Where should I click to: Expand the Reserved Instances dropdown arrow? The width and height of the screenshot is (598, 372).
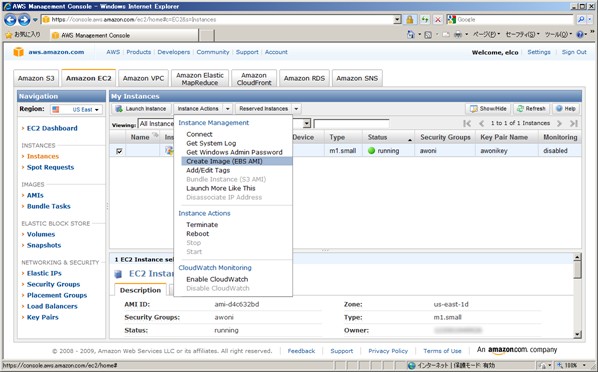pos(296,109)
